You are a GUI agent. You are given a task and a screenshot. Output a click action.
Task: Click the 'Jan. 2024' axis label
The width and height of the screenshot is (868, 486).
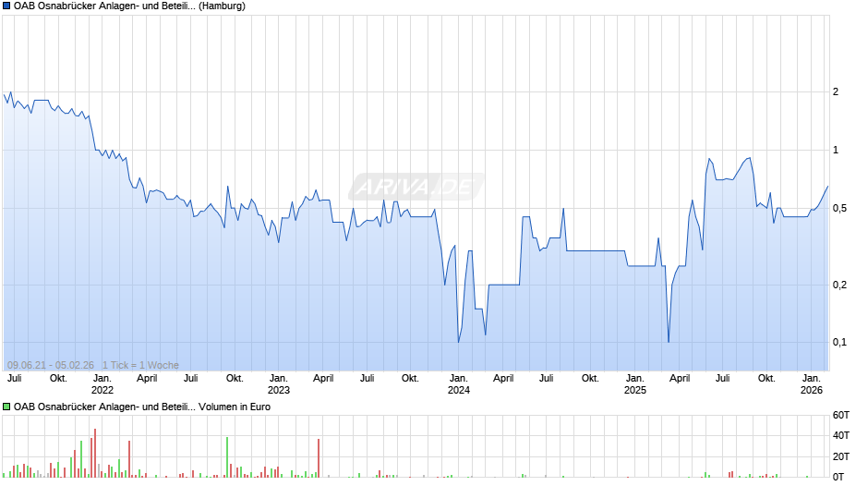[458, 384]
